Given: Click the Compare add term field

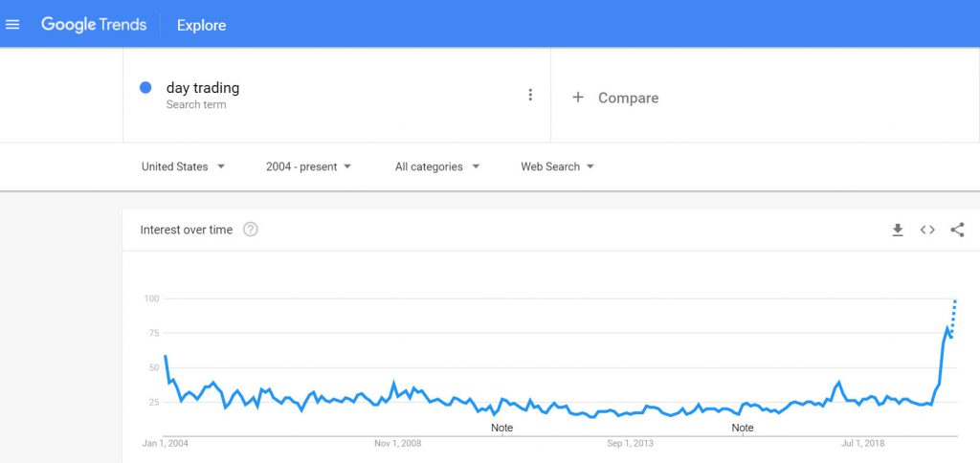Looking at the screenshot, I should coord(765,96).
